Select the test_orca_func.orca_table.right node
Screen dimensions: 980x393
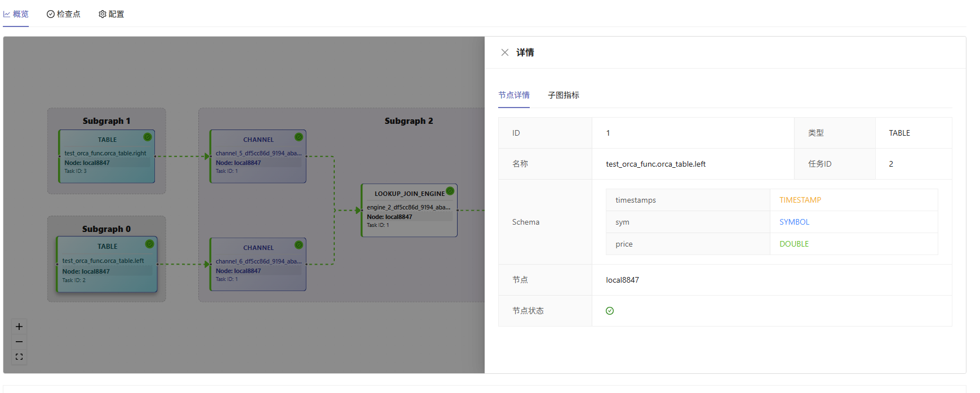click(x=107, y=157)
